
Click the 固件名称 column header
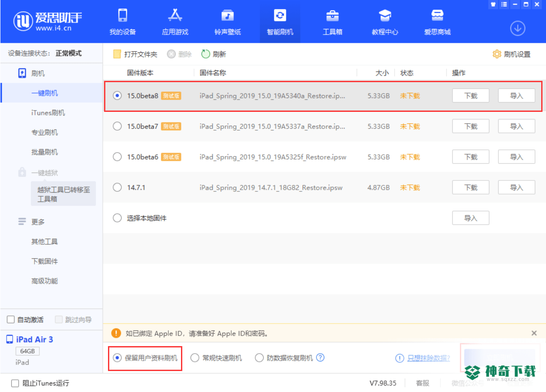213,73
